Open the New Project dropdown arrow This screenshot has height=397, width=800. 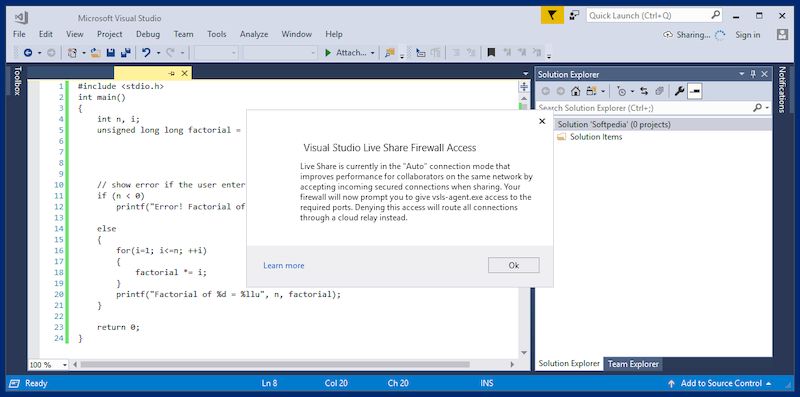click(84, 53)
